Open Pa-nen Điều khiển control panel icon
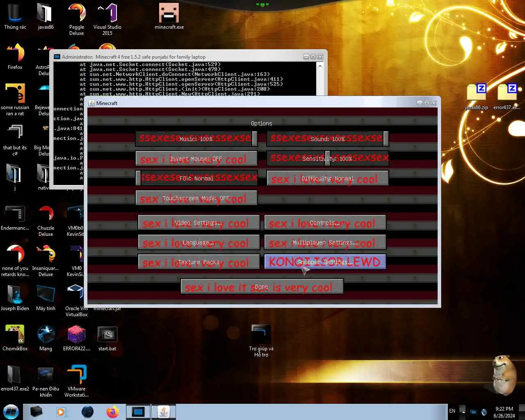This screenshot has width=525, height=420. [x=46, y=381]
